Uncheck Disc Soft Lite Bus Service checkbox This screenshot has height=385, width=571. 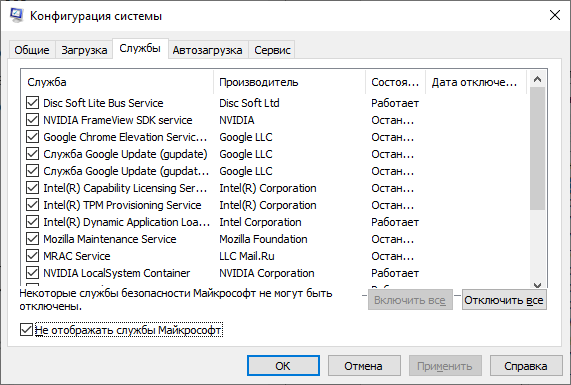[32, 103]
